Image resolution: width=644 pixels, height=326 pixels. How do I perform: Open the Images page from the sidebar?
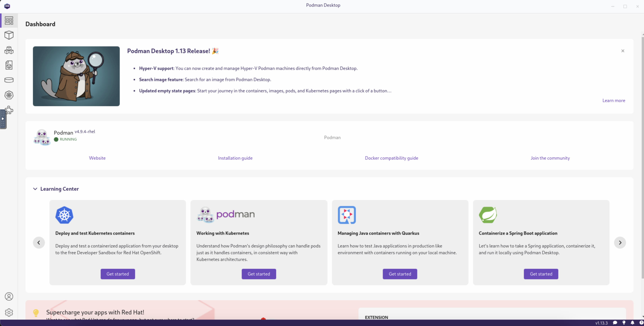tap(9, 65)
